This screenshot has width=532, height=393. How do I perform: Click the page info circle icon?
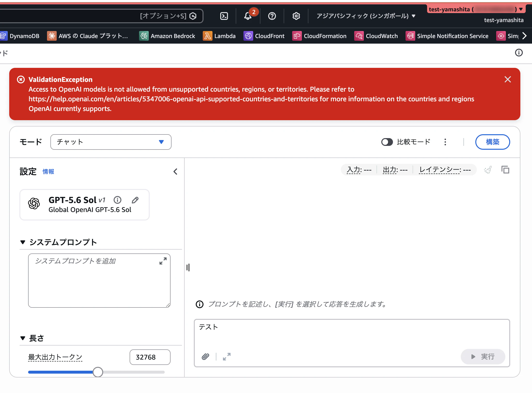pyautogui.click(x=519, y=53)
